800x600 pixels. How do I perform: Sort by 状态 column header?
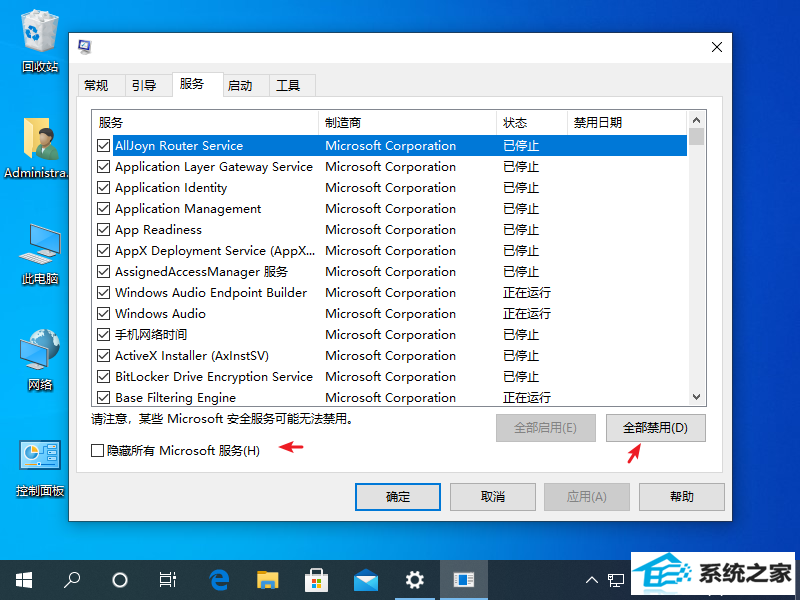tap(532, 122)
